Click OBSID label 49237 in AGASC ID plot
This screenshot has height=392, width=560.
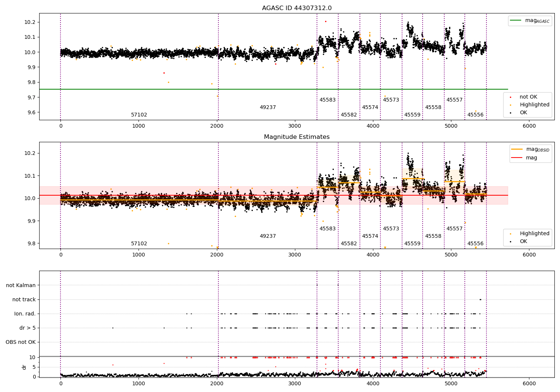pos(268,108)
